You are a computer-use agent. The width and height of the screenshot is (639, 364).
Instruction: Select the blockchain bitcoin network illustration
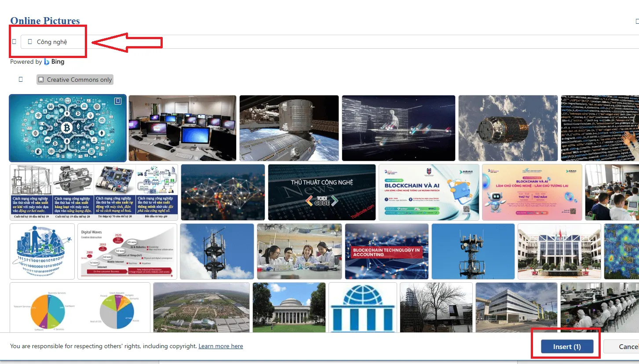click(68, 128)
